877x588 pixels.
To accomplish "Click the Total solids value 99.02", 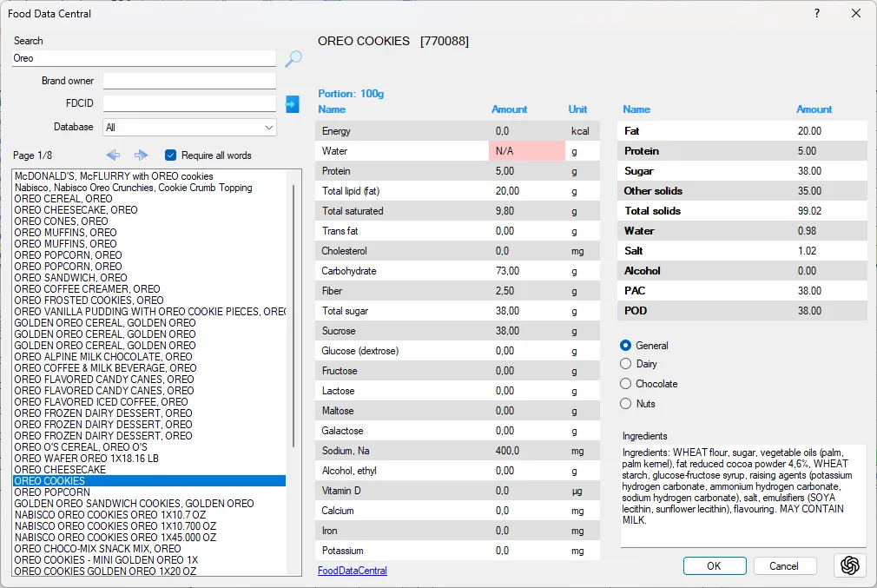I will coord(809,211).
